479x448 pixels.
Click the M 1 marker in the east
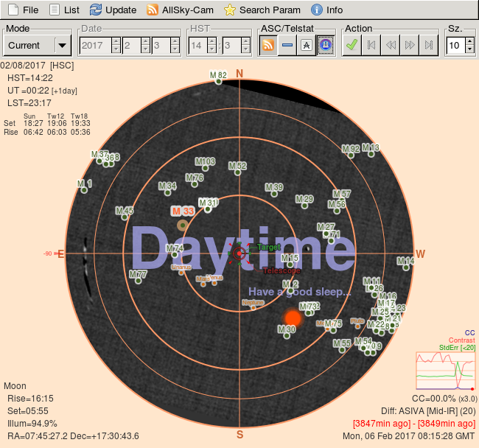[x=84, y=190]
